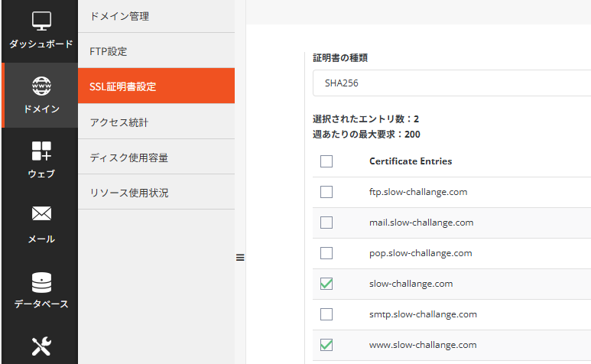This screenshot has width=591, height=364.
Task: Open the mail envelope icon
Action: (x=41, y=216)
